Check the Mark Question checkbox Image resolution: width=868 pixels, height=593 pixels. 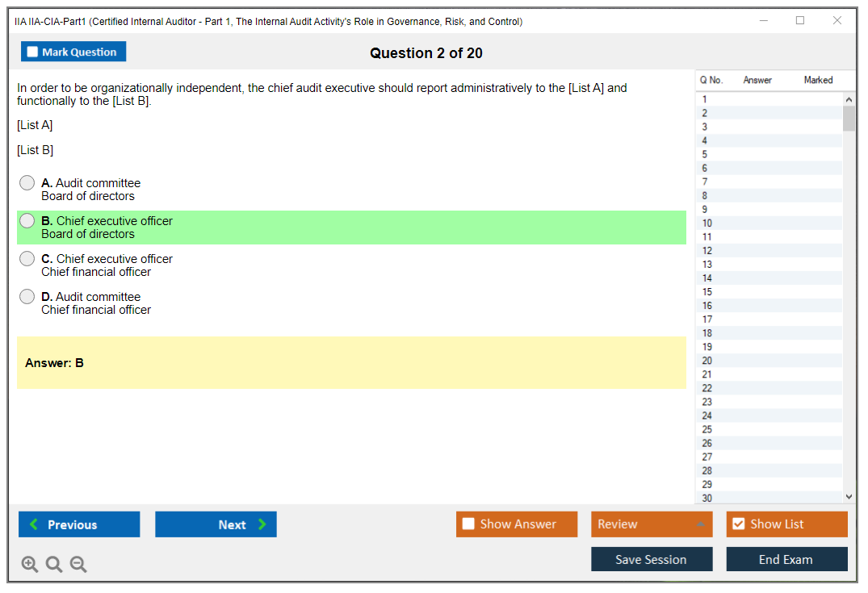tap(32, 52)
